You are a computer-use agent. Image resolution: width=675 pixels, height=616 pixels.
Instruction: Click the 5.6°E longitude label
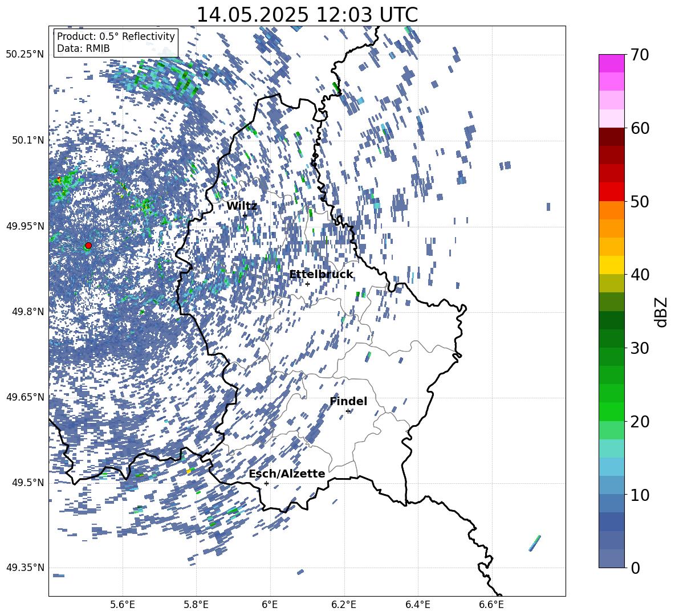pyautogui.click(x=123, y=605)
